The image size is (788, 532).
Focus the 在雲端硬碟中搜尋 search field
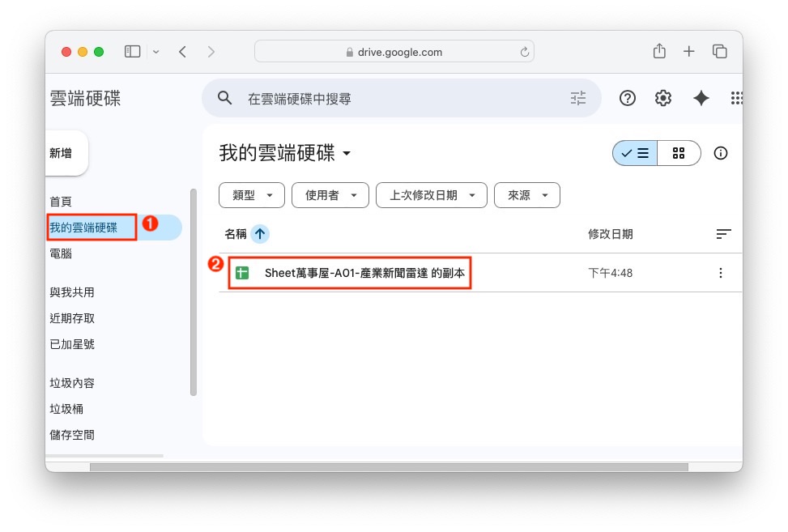click(402, 98)
